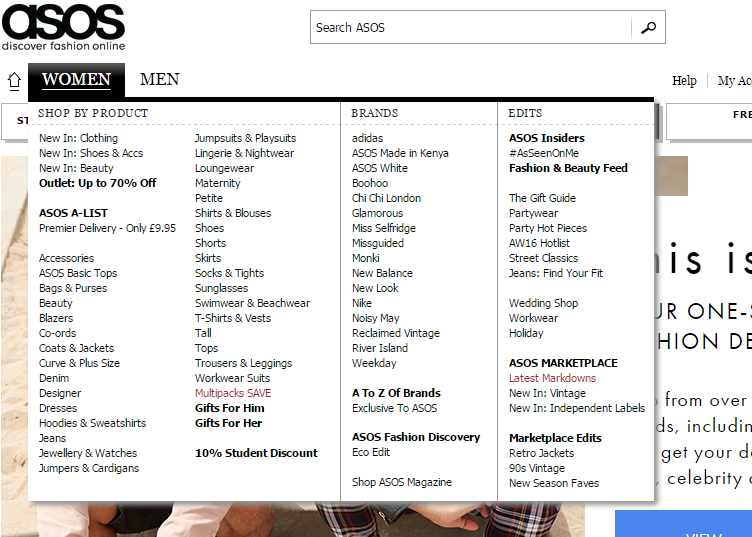The image size is (752, 537).
Task: Browse Lingerie & Nightwear
Action: point(245,153)
